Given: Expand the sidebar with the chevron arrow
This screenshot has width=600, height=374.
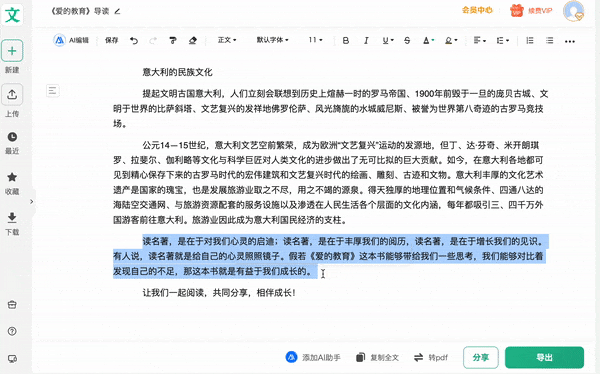Looking at the screenshot, I should (32, 202).
